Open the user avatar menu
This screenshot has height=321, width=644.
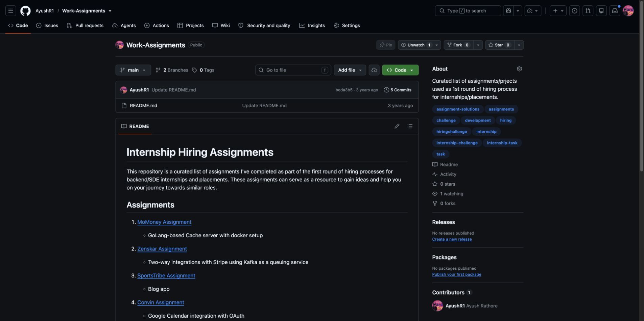[x=628, y=11]
